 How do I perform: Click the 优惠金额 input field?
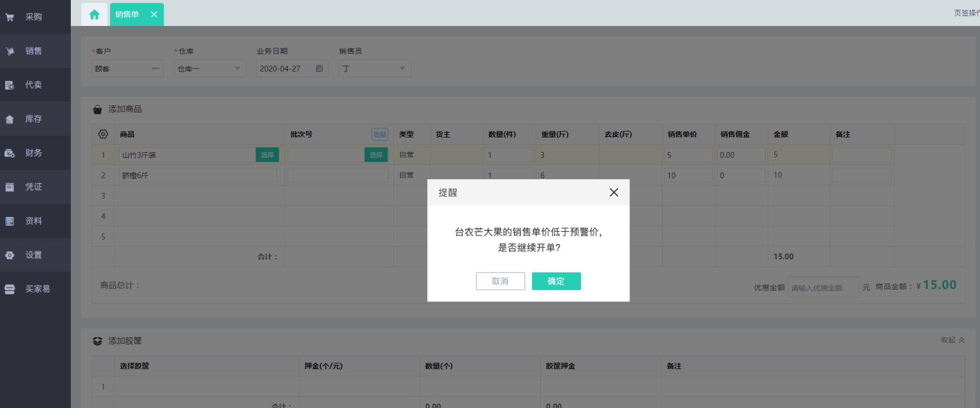pos(823,288)
